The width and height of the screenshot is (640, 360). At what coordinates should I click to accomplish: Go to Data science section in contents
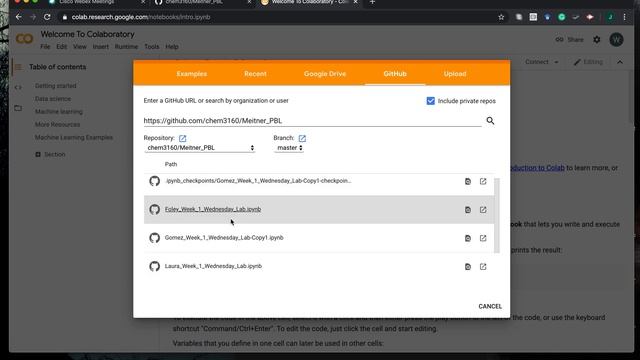pyautogui.click(x=53, y=99)
